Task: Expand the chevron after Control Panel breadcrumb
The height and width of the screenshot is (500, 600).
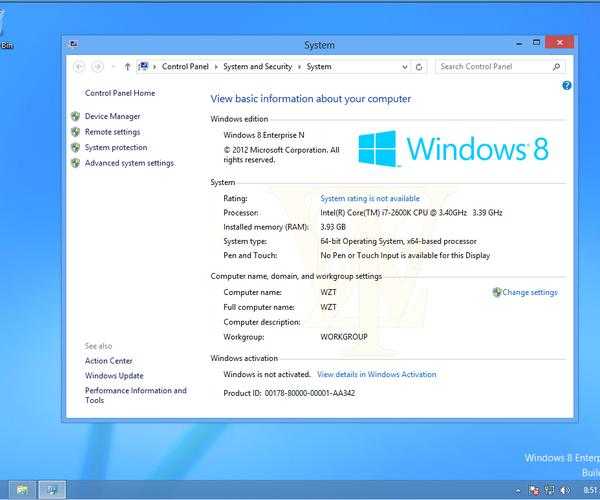Action: pyautogui.click(x=216, y=67)
